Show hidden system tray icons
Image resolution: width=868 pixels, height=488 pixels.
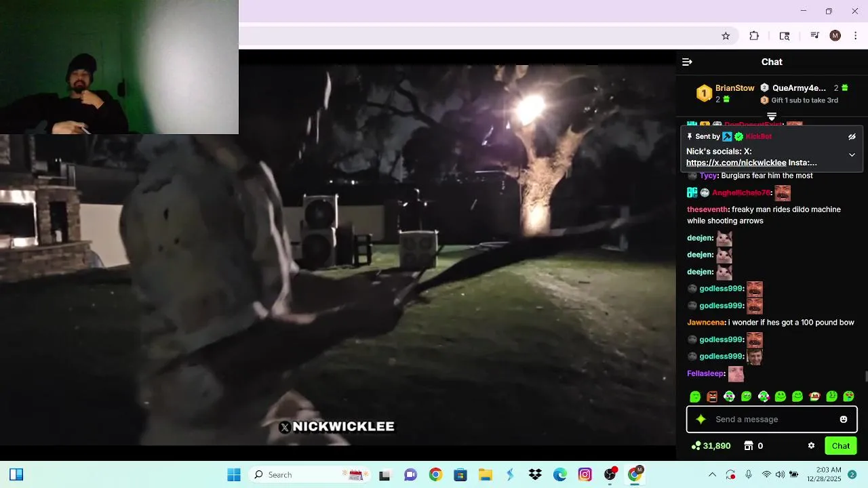click(712, 474)
